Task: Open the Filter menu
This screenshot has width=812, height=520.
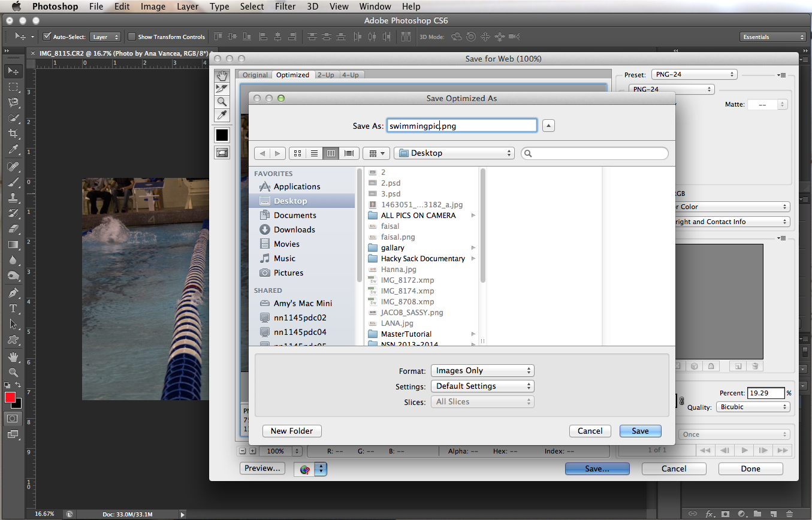Action: point(285,7)
